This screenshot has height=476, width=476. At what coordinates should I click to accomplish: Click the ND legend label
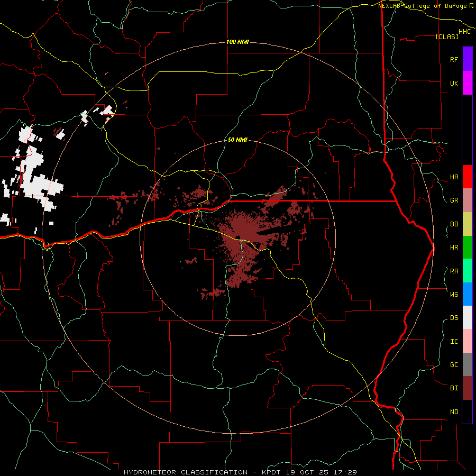[454, 412]
